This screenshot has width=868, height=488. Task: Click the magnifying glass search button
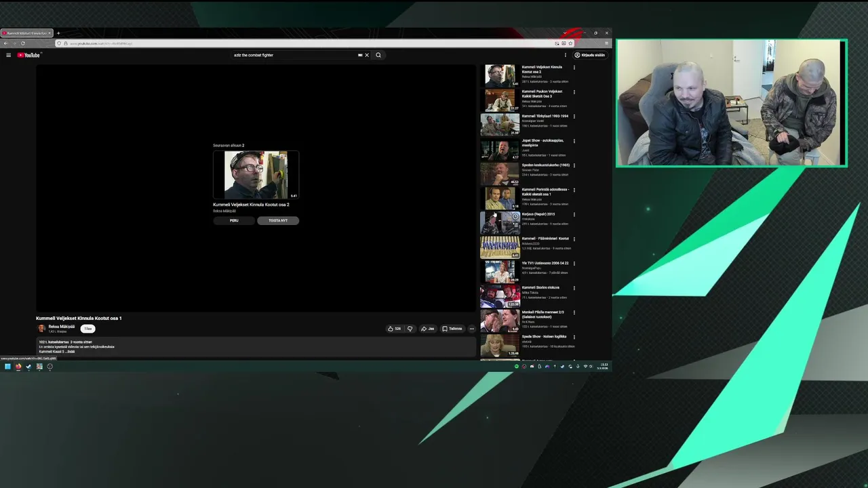[x=378, y=55]
